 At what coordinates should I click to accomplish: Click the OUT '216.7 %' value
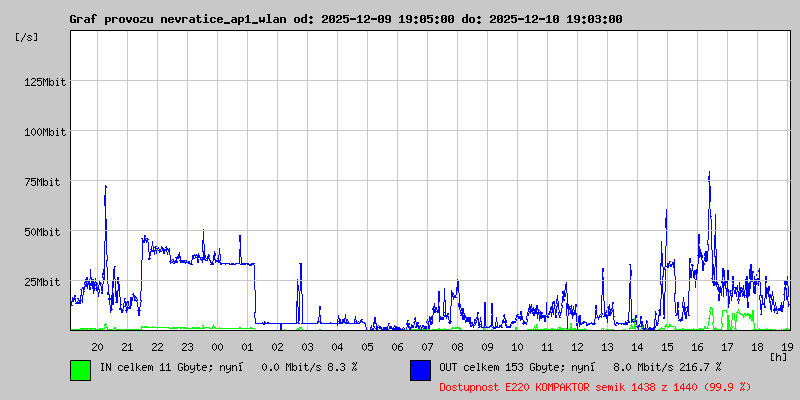tap(700, 367)
